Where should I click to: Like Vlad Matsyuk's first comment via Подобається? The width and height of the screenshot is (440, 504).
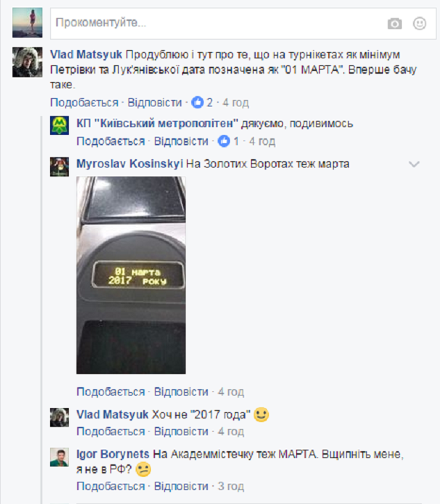[x=84, y=102]
